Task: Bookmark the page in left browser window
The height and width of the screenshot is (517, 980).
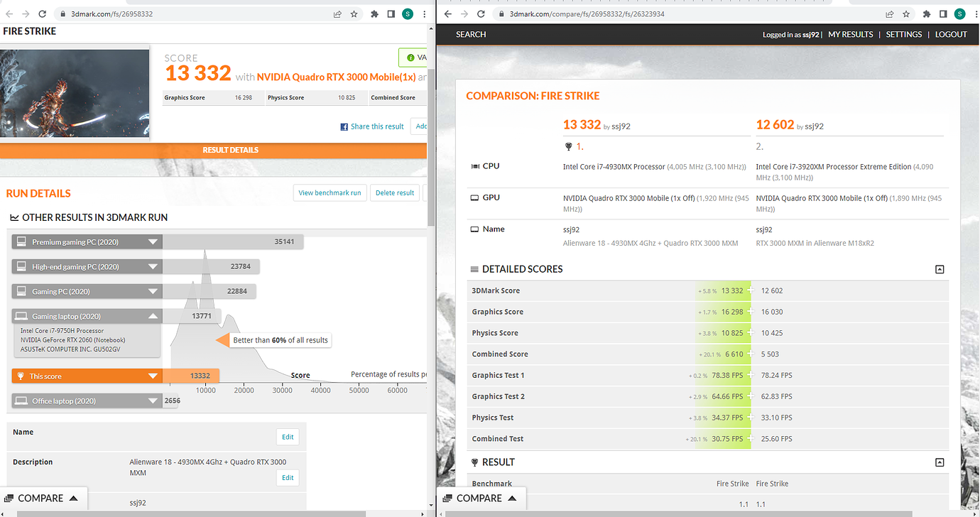Action: tap(354, 13)
